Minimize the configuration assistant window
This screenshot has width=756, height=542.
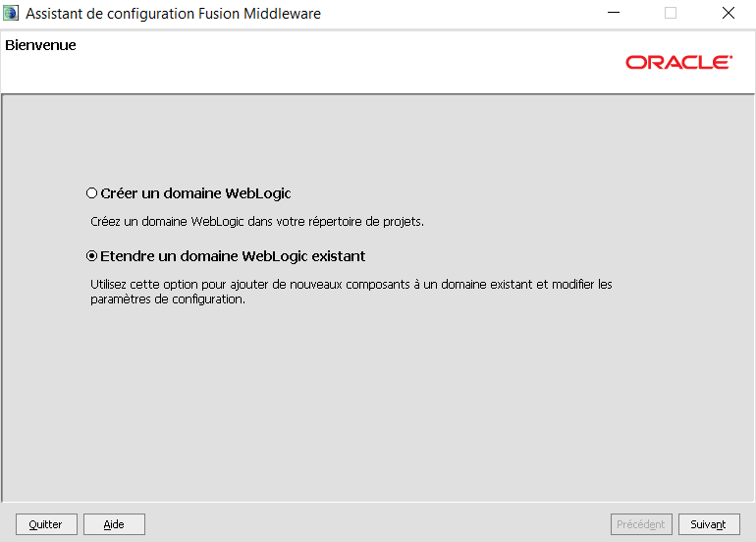pyautogui.click(x=614, y=14)
